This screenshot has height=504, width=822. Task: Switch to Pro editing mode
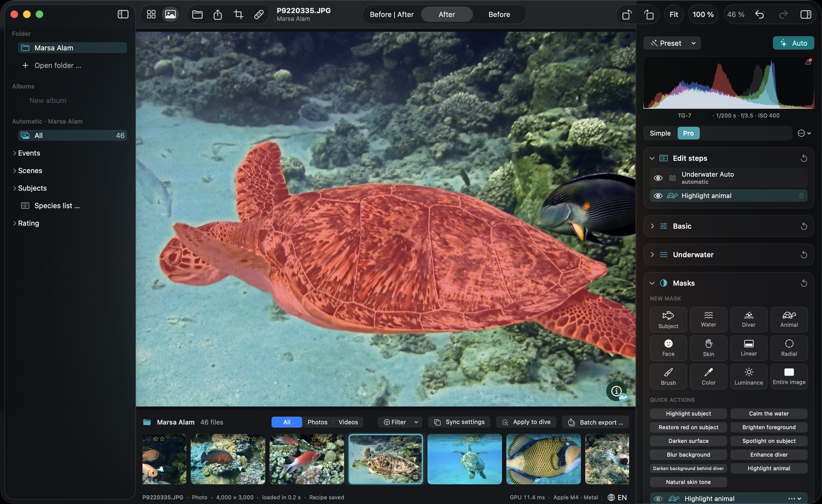688,133
